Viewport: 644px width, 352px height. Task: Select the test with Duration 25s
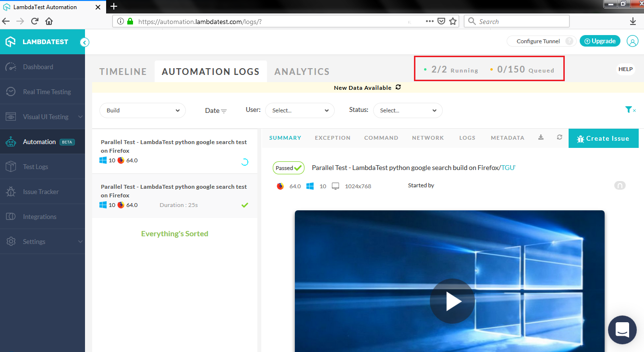point(175,196)
